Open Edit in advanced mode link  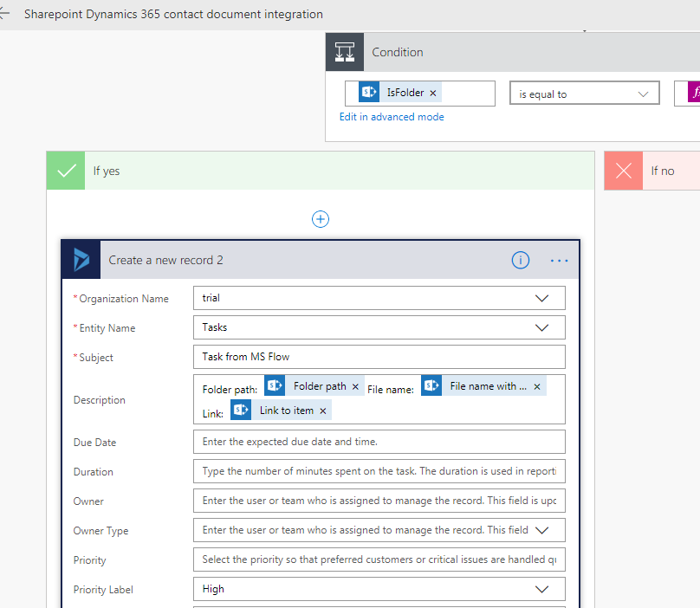[392, 117]
